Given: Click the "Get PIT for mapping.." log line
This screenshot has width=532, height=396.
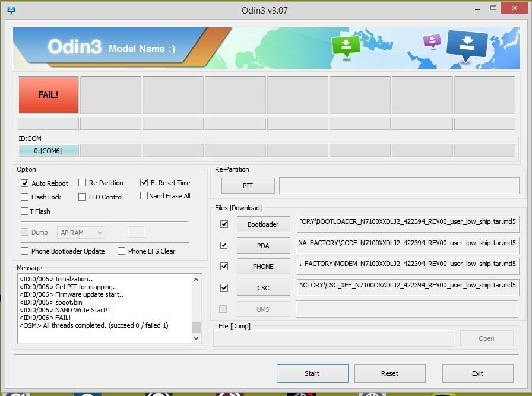Looking at the screenshot, I should point(68,287).
